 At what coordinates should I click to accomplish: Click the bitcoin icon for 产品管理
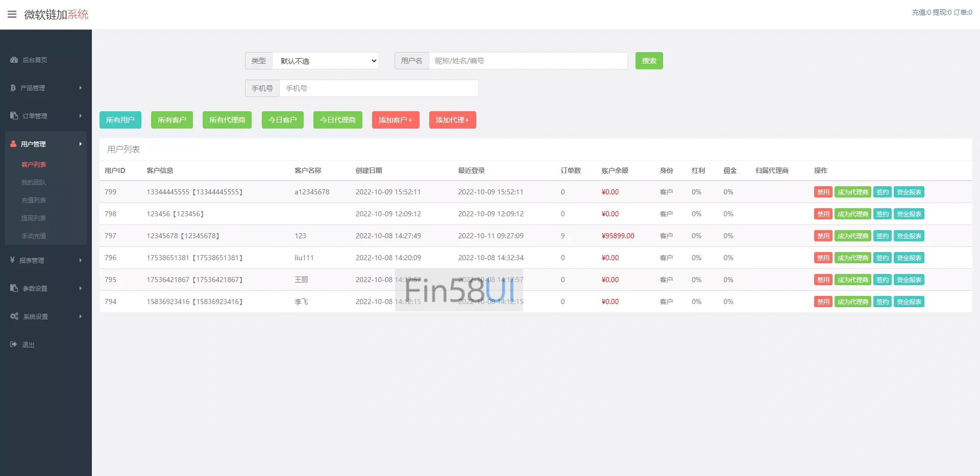point(13,88)
